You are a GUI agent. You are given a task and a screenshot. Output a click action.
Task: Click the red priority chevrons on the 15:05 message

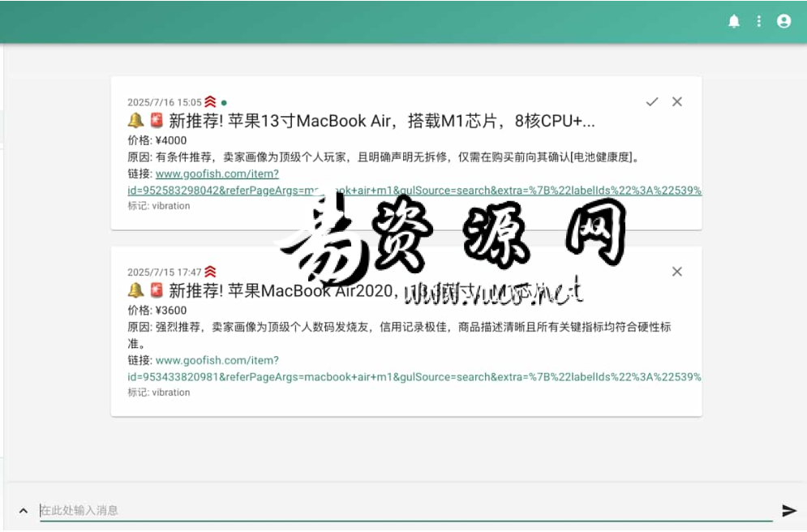[x=211, y=101]
